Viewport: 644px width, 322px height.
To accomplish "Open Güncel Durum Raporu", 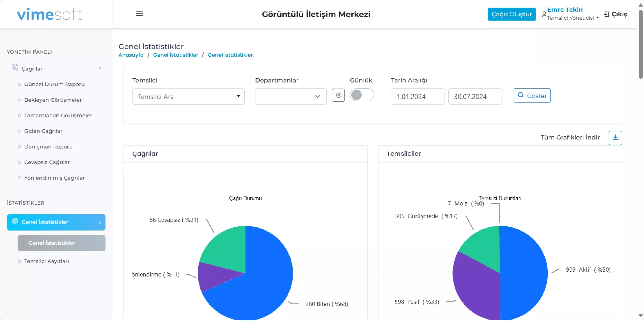I will pyautogui.click(x=54, y=84).
